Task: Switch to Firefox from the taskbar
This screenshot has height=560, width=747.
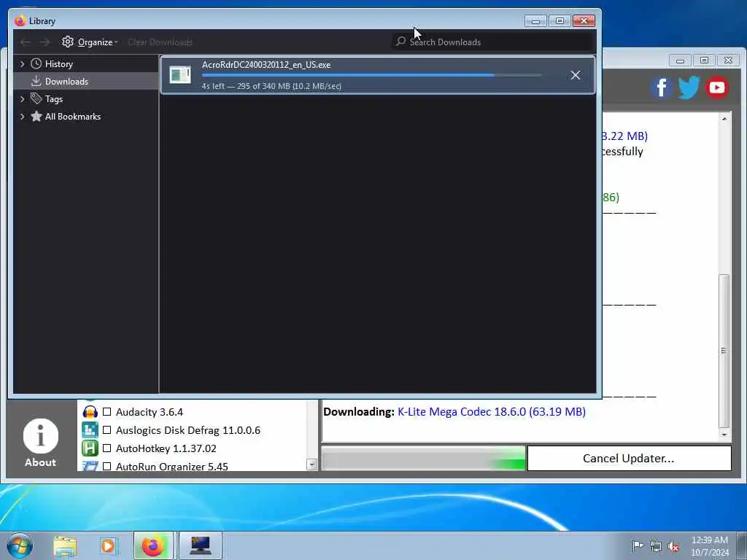Action: click(154, 545)
